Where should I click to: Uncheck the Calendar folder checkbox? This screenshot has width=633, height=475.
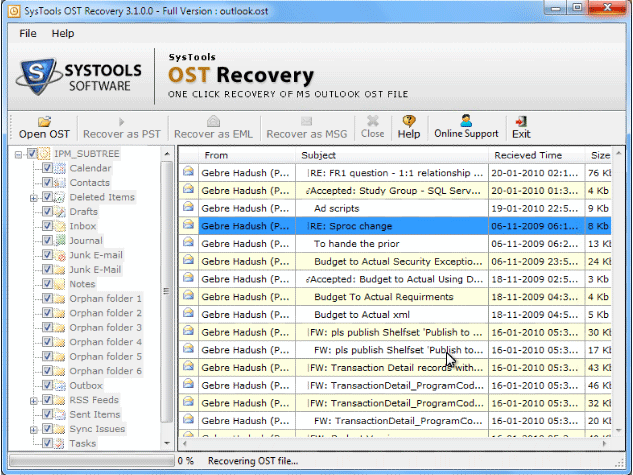point(47,168)
